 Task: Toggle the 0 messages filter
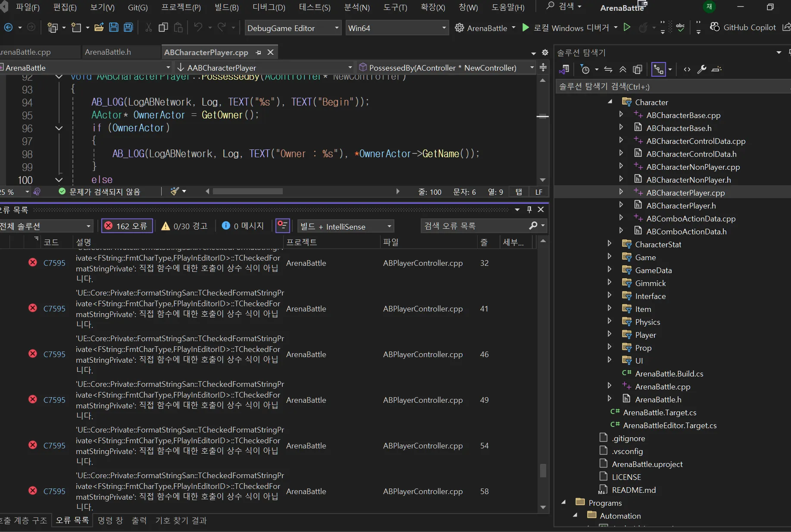click(243, 226)
